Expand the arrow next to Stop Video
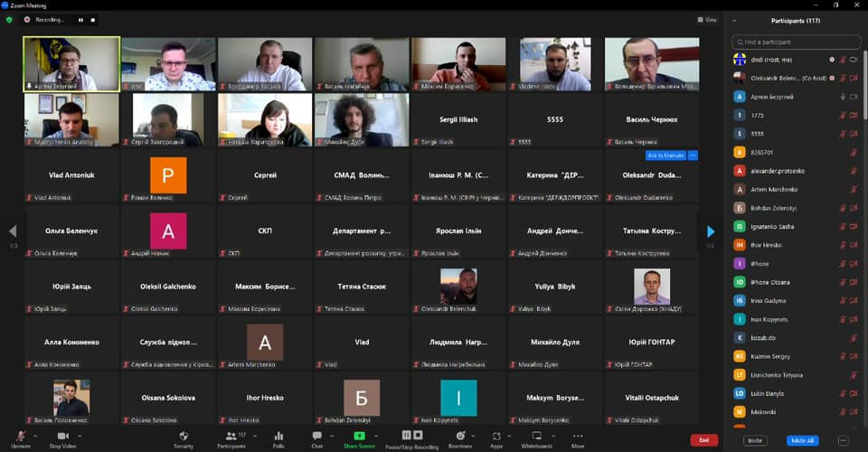This screenshot has width=868, height=452. [x=81, y=433]
